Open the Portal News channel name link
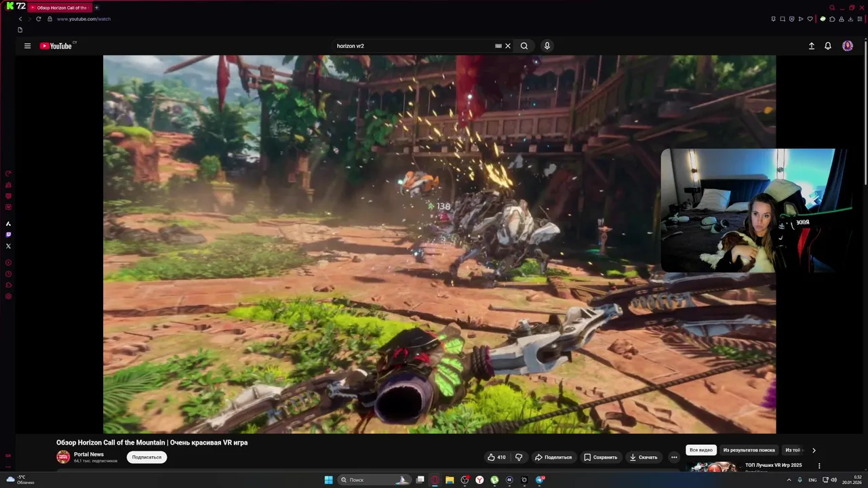The width and height of the screenshot is (868, 488). point(89,454)
